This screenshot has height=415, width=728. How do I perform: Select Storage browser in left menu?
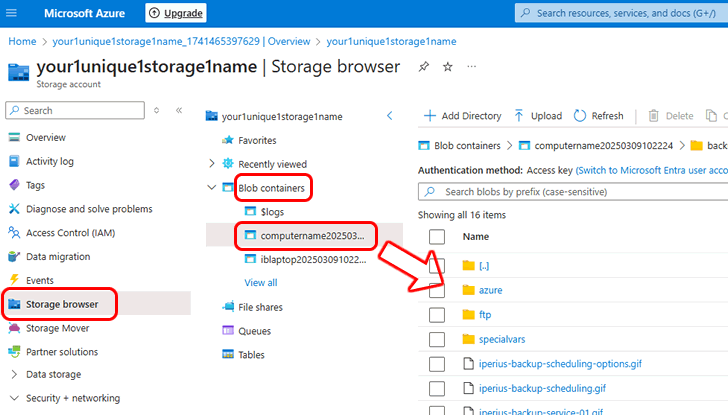(x=61, y=303)
